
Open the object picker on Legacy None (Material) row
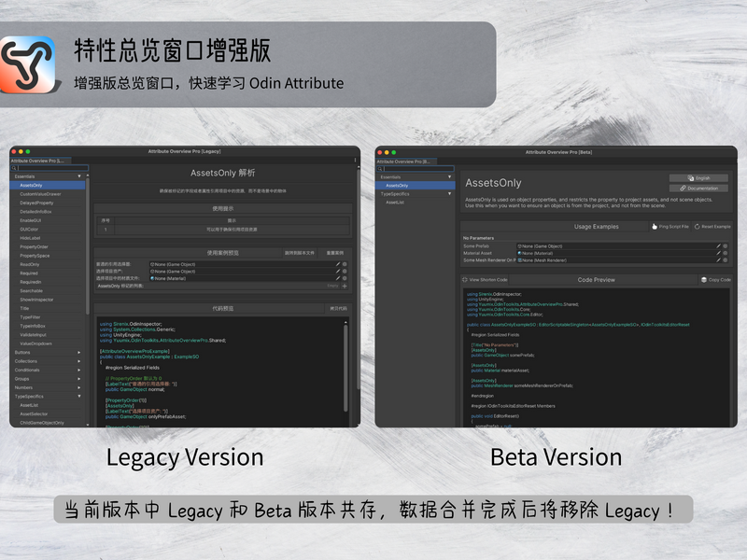(x=345, y=278)
